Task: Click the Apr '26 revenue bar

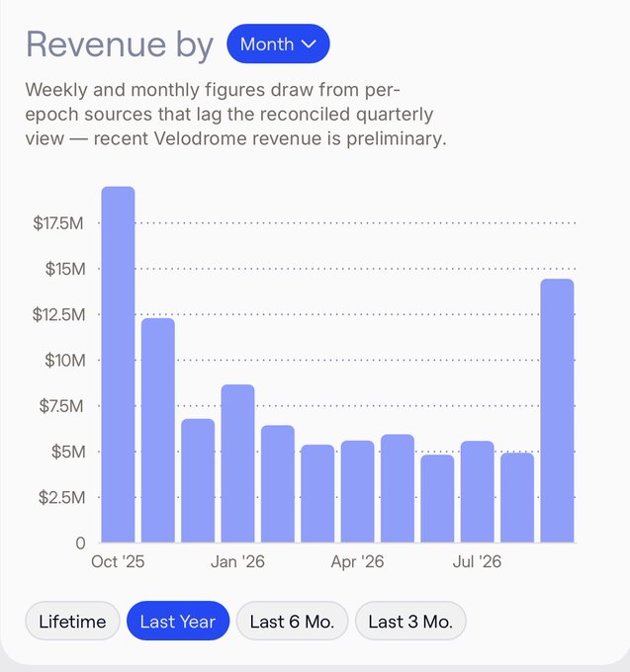Action: tap(357, 491)
